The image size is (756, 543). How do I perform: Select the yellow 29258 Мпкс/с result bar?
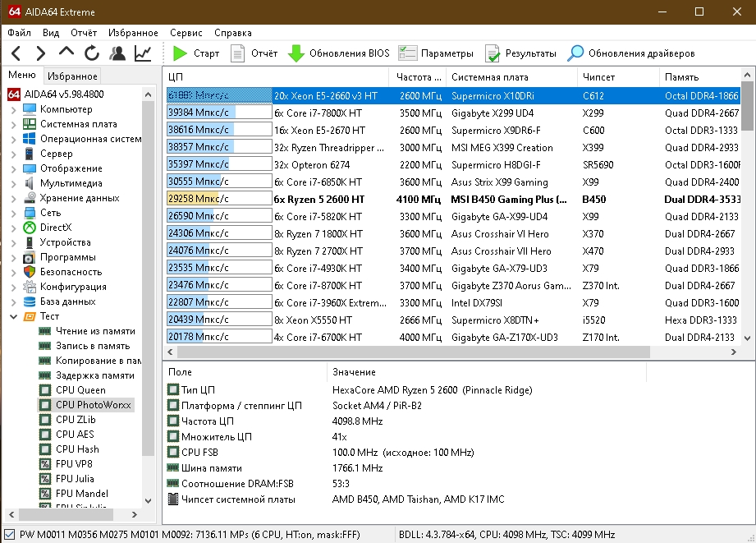(219, 199)
